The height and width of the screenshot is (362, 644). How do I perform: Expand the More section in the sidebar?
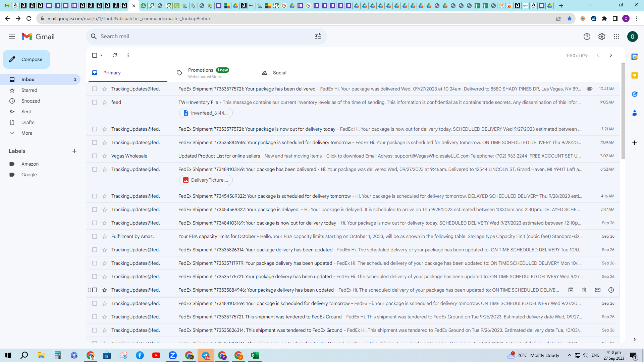coord(27,133)
